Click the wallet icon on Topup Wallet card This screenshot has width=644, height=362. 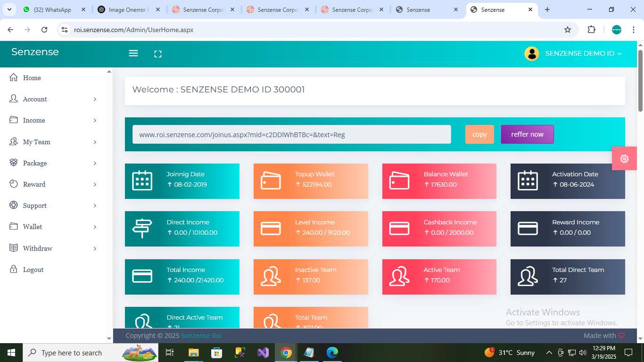pos(271,181)
